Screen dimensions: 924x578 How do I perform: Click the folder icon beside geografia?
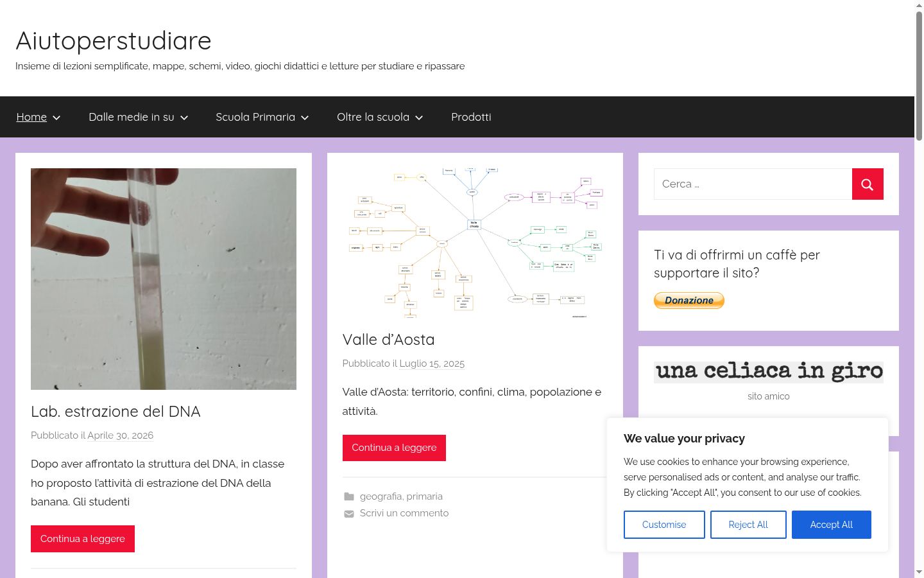click(x=349, y=496)
